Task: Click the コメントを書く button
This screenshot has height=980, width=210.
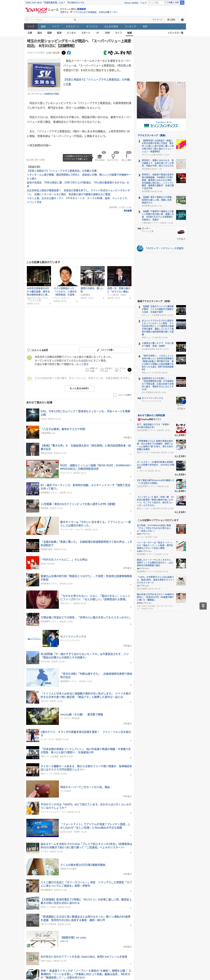Action: coord(105,350)
